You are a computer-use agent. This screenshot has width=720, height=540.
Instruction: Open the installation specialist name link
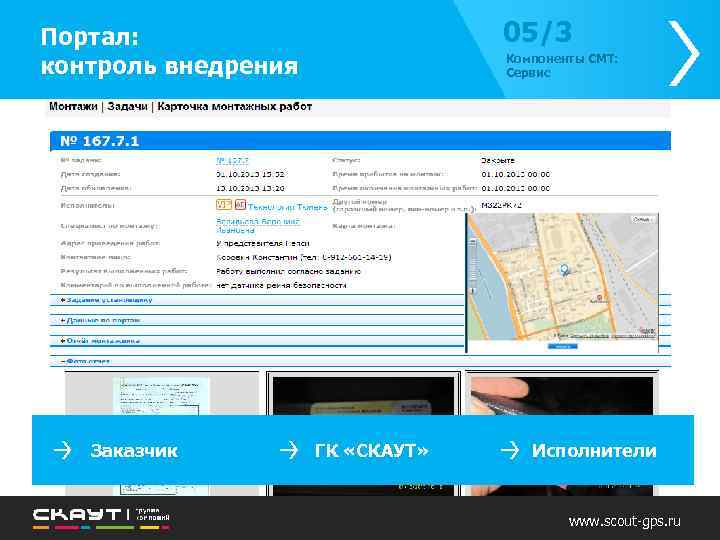pyautogui.click(x=258, y=226)
